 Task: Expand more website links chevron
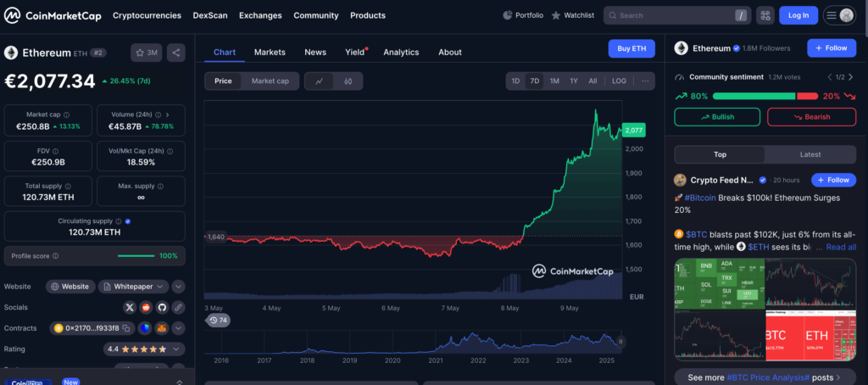[178, 287]
